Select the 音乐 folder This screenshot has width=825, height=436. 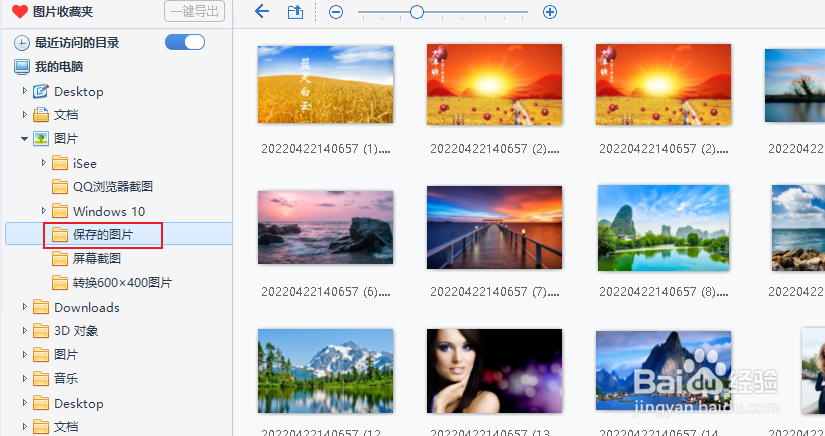point(66,379)
